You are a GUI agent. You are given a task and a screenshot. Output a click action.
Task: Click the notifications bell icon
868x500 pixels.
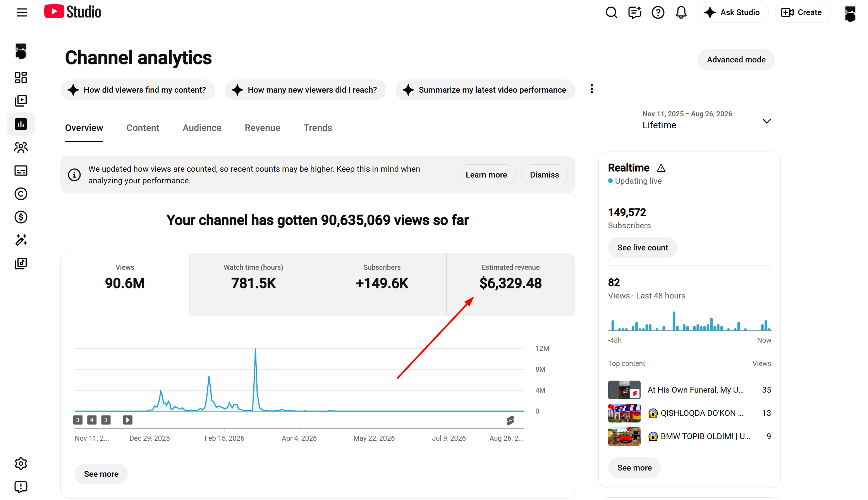(x=681, y=12)
